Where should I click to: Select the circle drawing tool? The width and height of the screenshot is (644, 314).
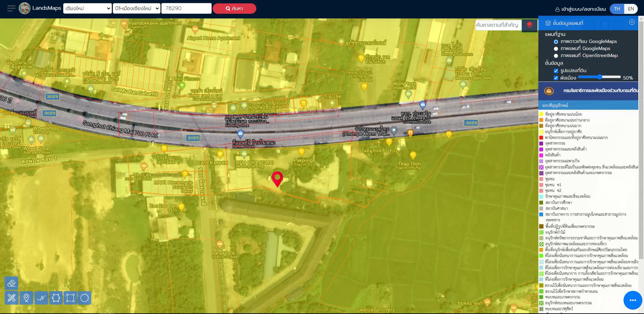coord(85,298)
